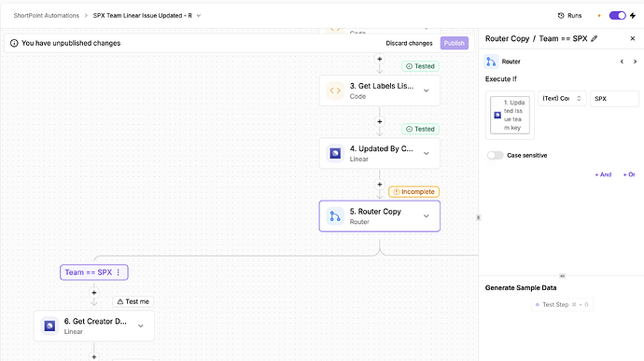
Task: Add an And condition
Action: point(603,174)
